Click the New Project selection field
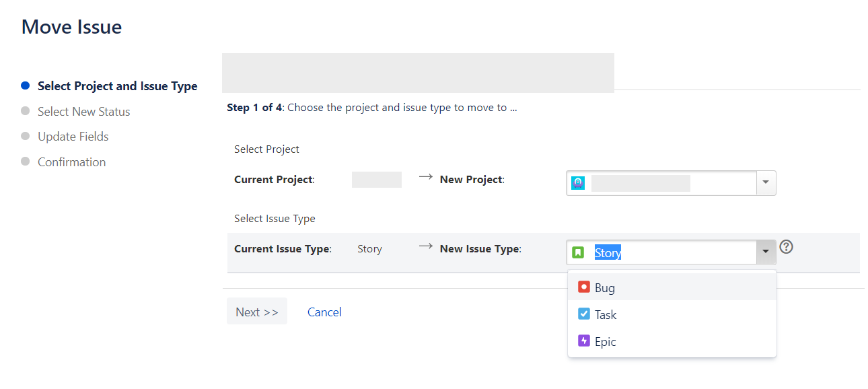 662,183
